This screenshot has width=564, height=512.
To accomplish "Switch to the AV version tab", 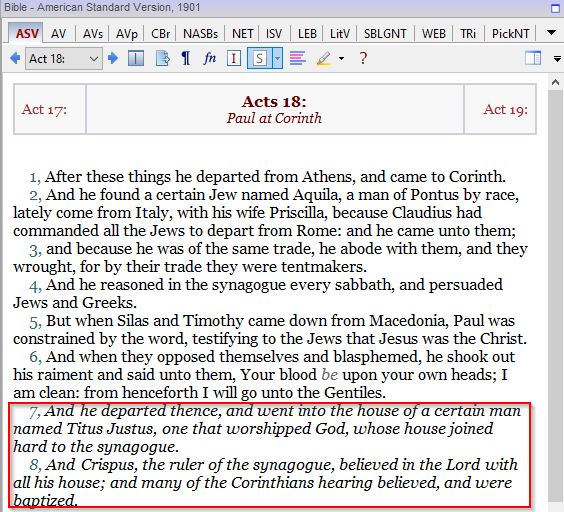I will pyautogui.click(x=58, y=33).
